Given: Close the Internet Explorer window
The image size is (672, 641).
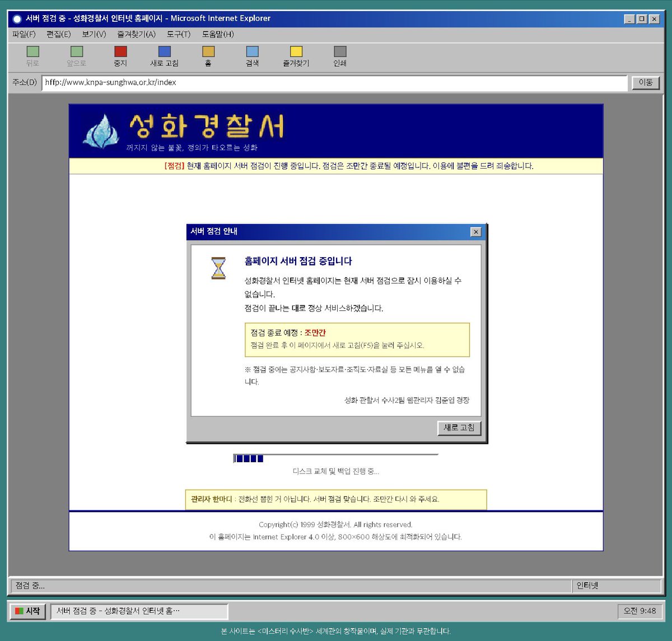Looking at the screenshot, I should [x=654, y=19].
